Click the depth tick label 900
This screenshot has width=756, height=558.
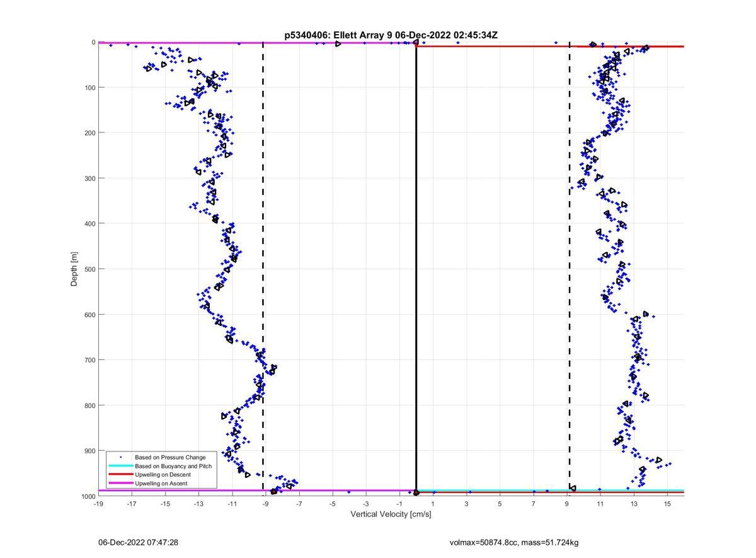(89, 451)
